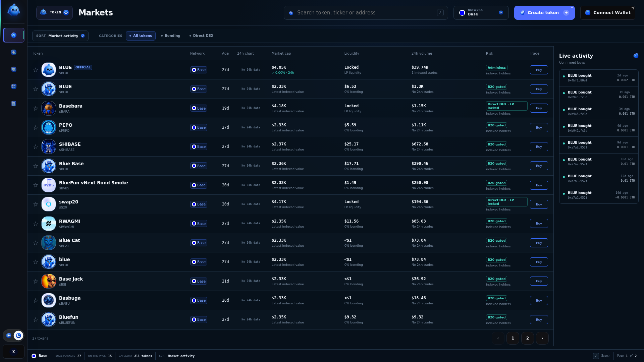Open the home icon in sidebar
This screenshot has width=644, height=362.
click(14, 35)
